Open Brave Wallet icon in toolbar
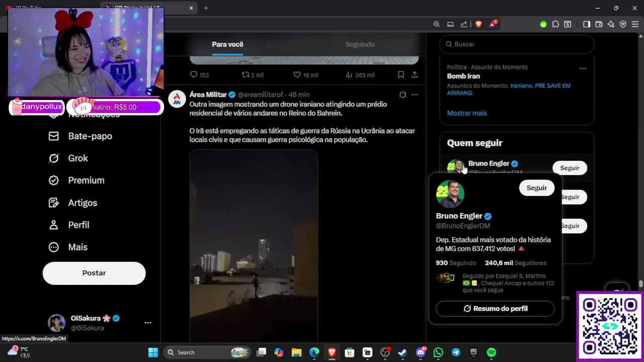Image resolution: width=644 pixels, height=362 pixels. [x=599, y=24]
